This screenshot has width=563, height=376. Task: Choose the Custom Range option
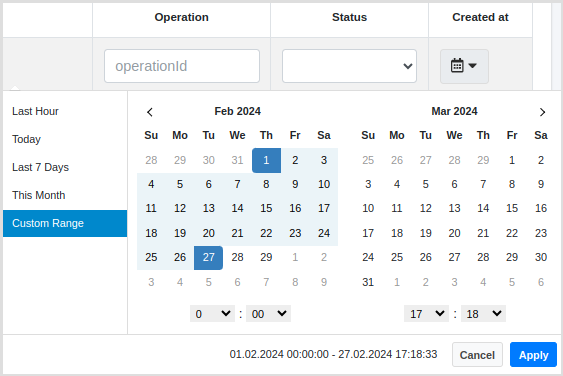pyautogui.click(x=65, y=223)
